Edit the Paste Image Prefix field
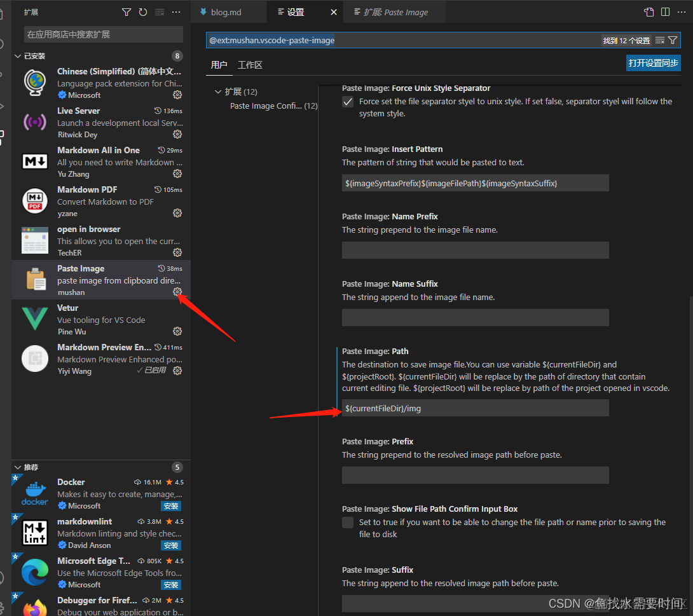This screenshot has height=616, width=693. [x=475, y=475]
